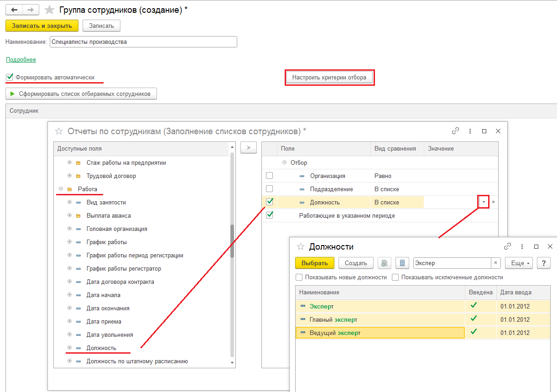Enable the Организация filter checkbox
The height and width of the screenshot is (392, 557).
(270, 176)
